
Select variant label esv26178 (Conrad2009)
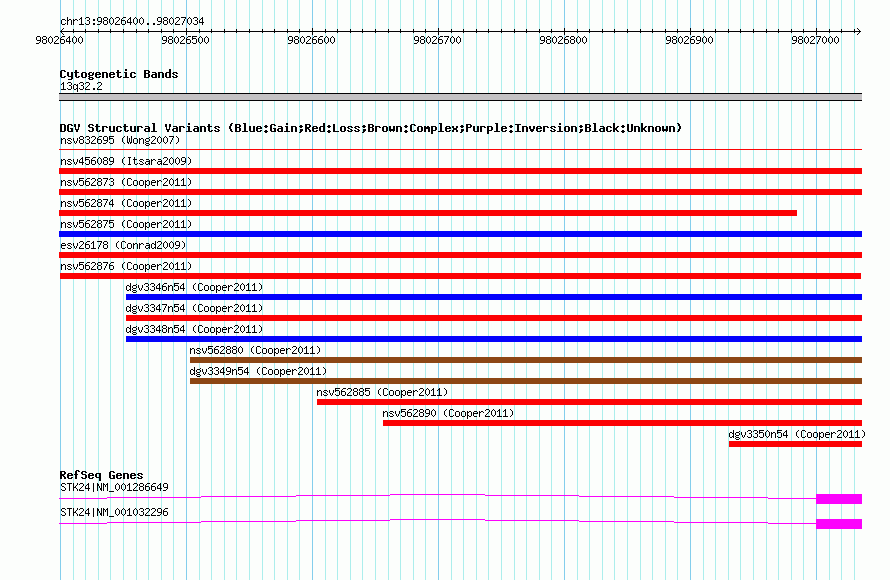click(x=123, y=245)
